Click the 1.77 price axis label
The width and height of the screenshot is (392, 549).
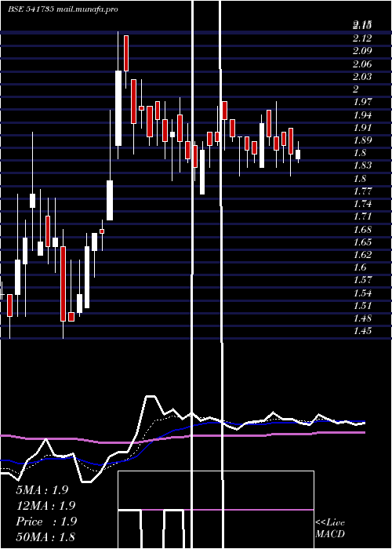pos(362,191)
